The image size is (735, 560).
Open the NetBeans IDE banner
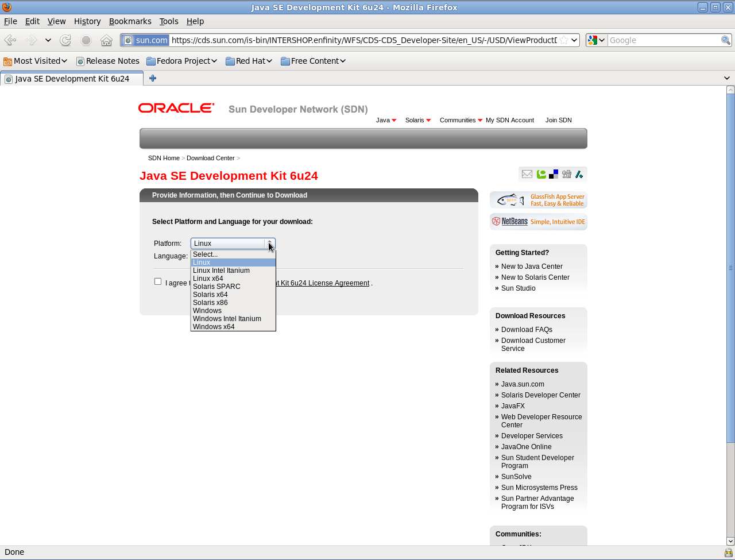pos(539,222)
